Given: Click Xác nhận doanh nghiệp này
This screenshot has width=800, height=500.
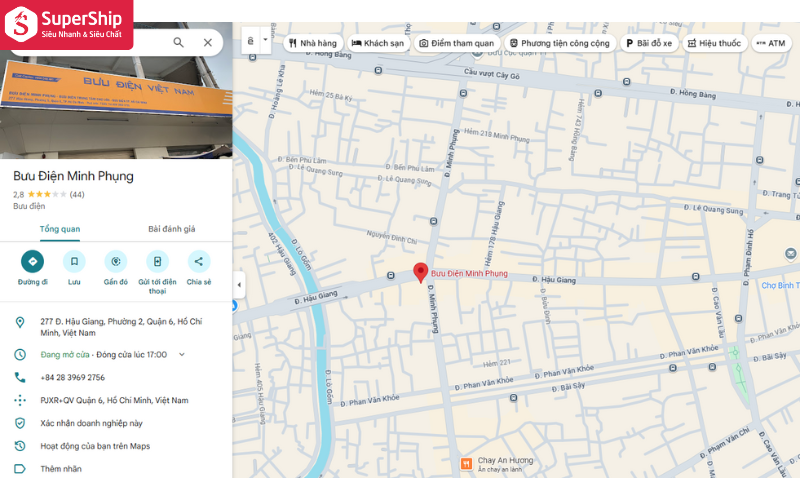Looking at the screenshot, I should pyautogui.click(x=91, y=423).
